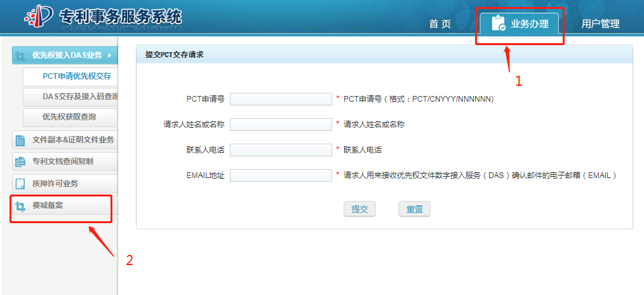Click the icon beside 专利文档查阅复制
The width and height of the screenshot is (644, 295).
tap(20, 162)
